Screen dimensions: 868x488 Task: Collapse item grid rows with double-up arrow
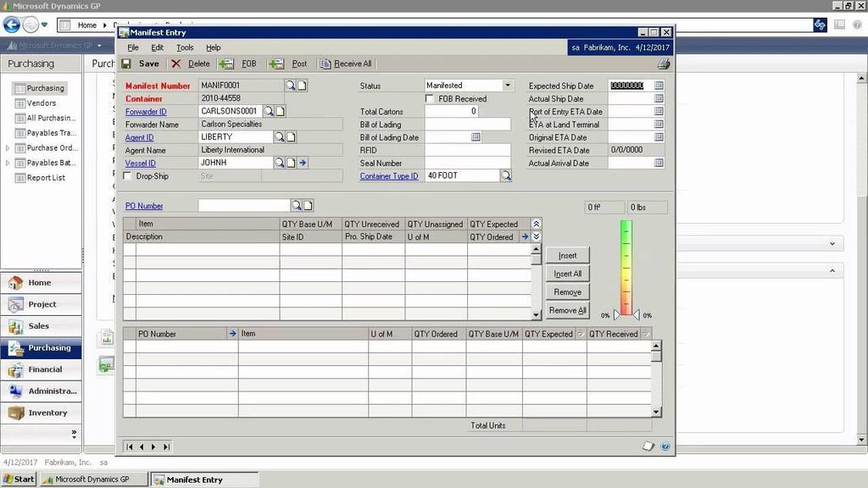(x=536, y=224)
